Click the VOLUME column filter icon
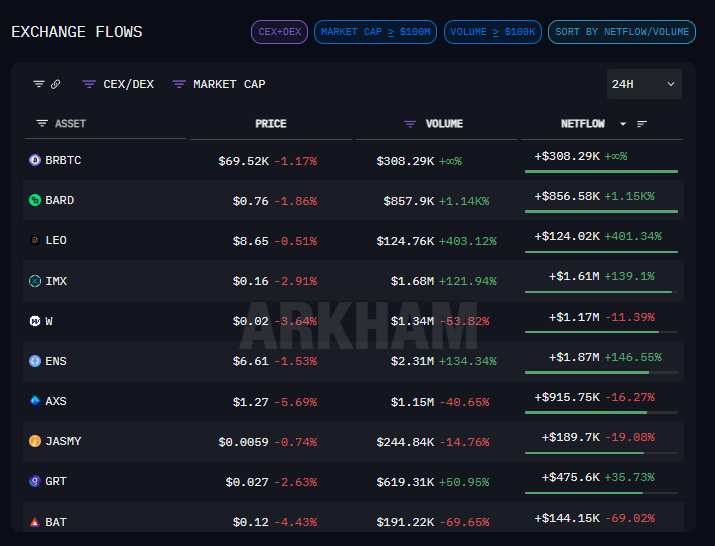Image resolution: width=715 pixels, height=546 pixels. [x=410, y=124]
